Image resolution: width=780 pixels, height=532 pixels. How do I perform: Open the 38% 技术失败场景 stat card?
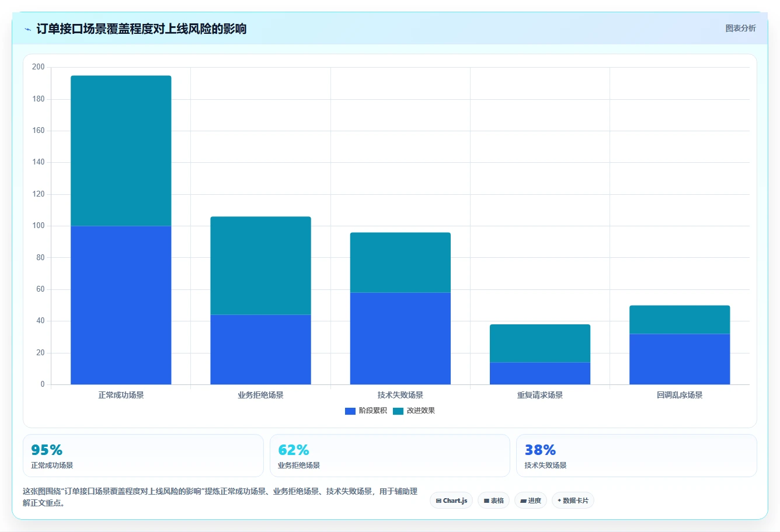point(636,456)
